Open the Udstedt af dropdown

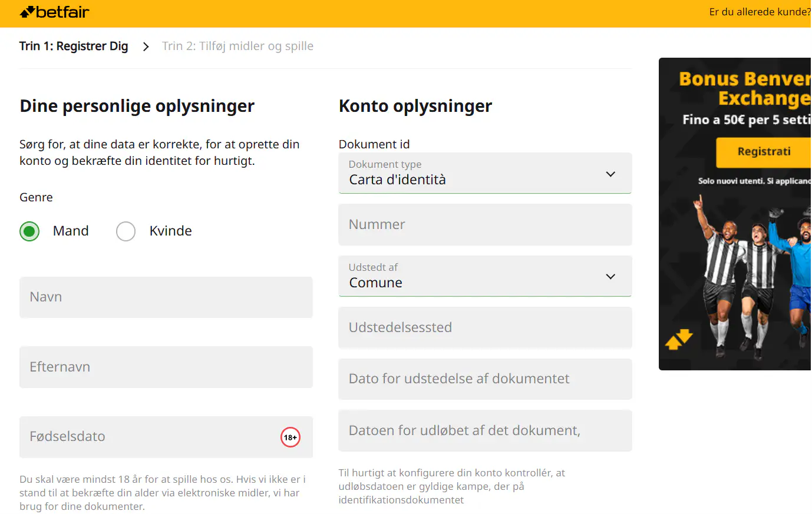[485, 276]
